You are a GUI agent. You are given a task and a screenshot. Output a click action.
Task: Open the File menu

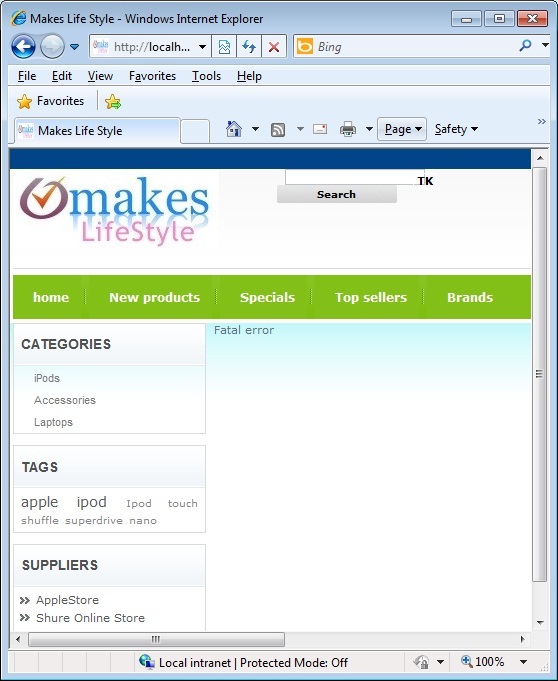coord(27,76)
